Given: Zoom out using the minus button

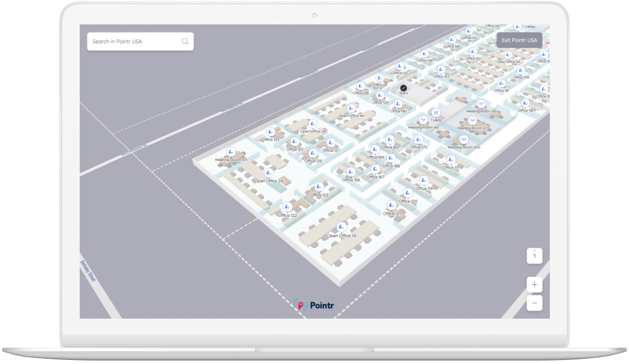Looking at the screenshot, I should [x=534, y=303].
